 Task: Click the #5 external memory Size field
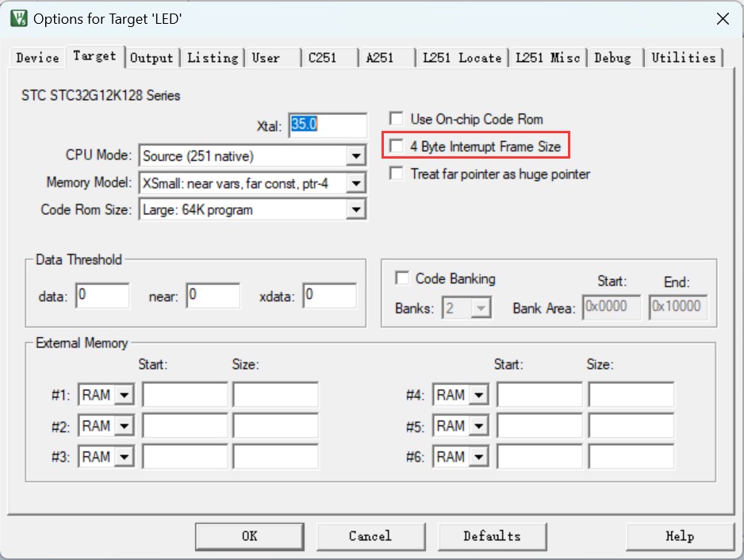(631, 426)
